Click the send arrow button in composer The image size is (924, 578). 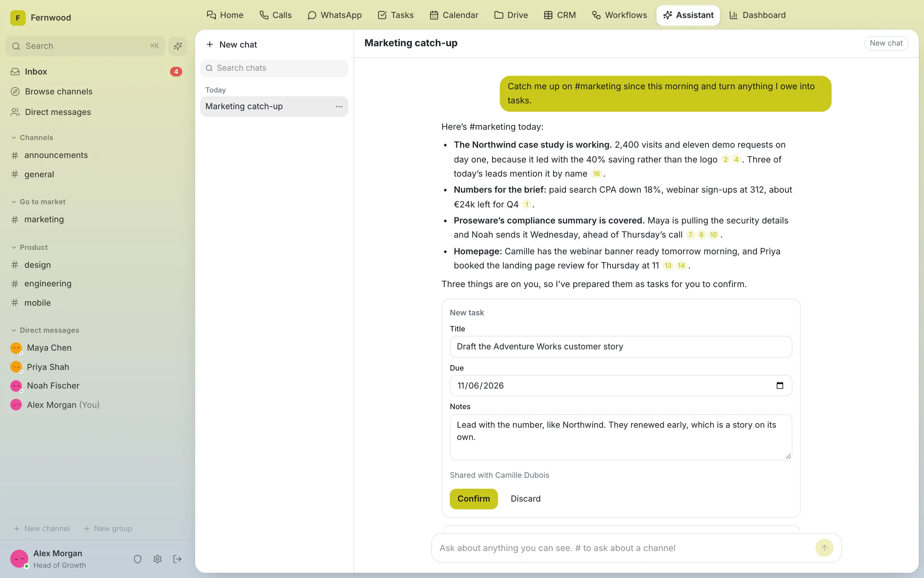[824, 548]
